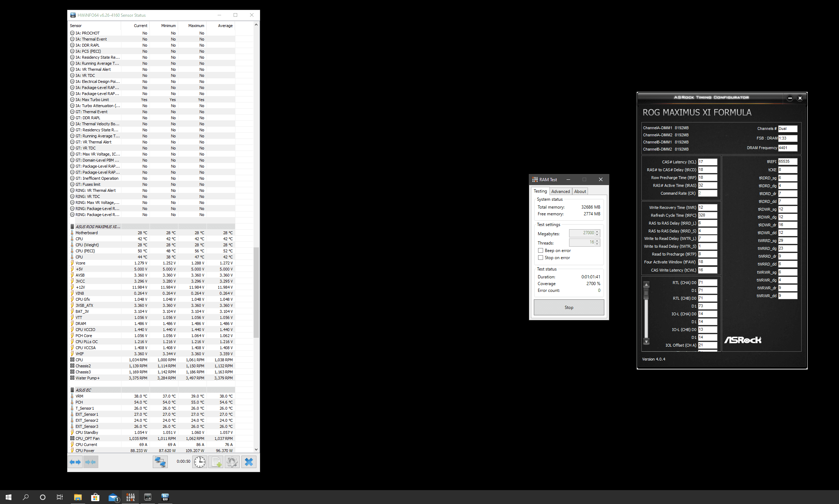
Task: Open taskbar Search
Action: pyautogui.click(x=26, y=497)
